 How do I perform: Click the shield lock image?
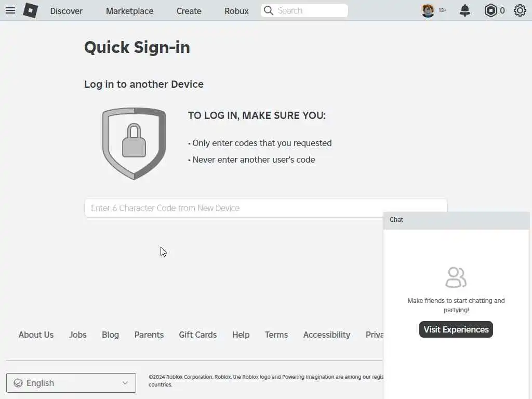pyautogui.click(x=134, y=143)
